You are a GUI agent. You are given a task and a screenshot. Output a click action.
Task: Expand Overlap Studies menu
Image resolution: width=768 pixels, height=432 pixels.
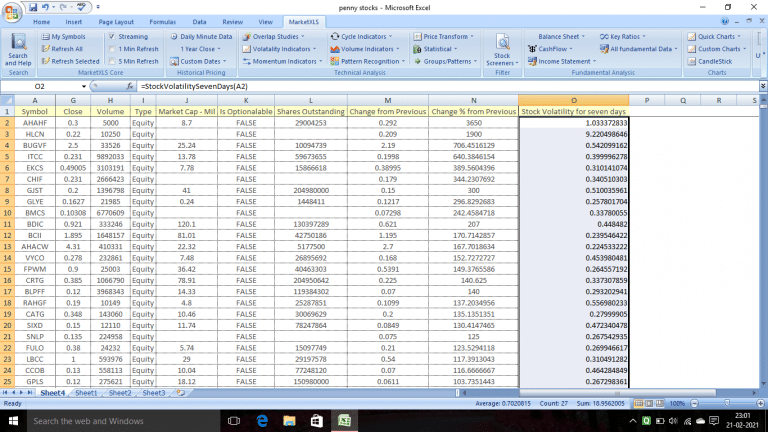tap(274, 36)
